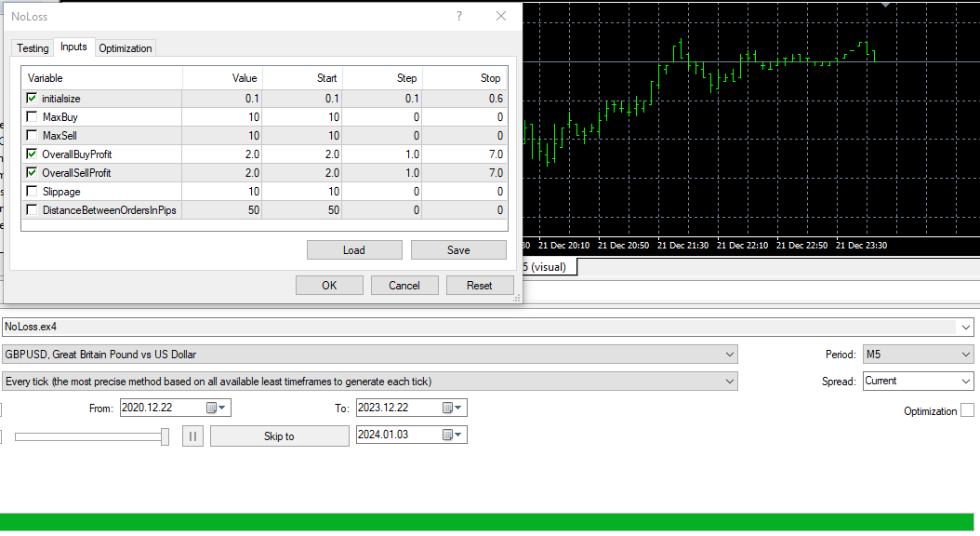980x536 pixels.
Task: Click the Stop column header
Action: point(464,78)
